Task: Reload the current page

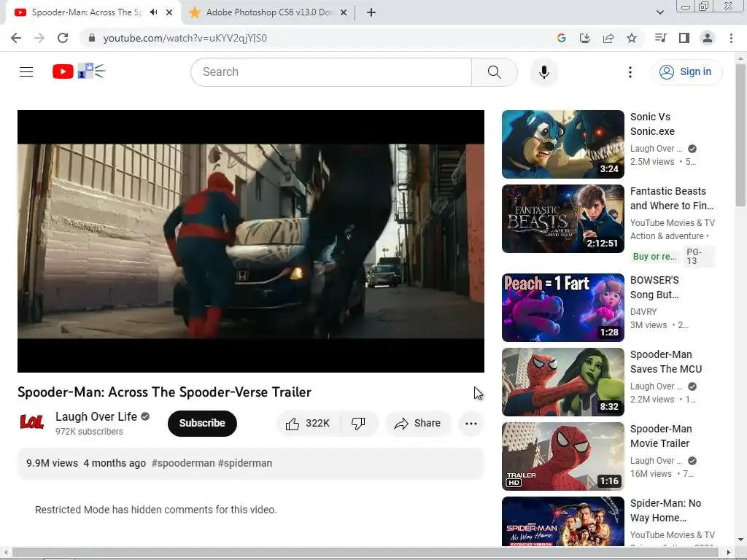Action: pyautogui.click(x=63, y=38)
